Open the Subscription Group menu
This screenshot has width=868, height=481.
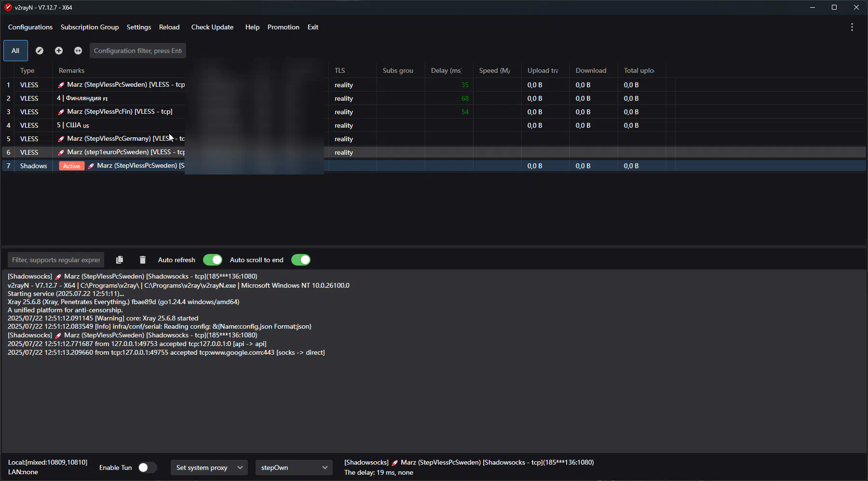90,27
